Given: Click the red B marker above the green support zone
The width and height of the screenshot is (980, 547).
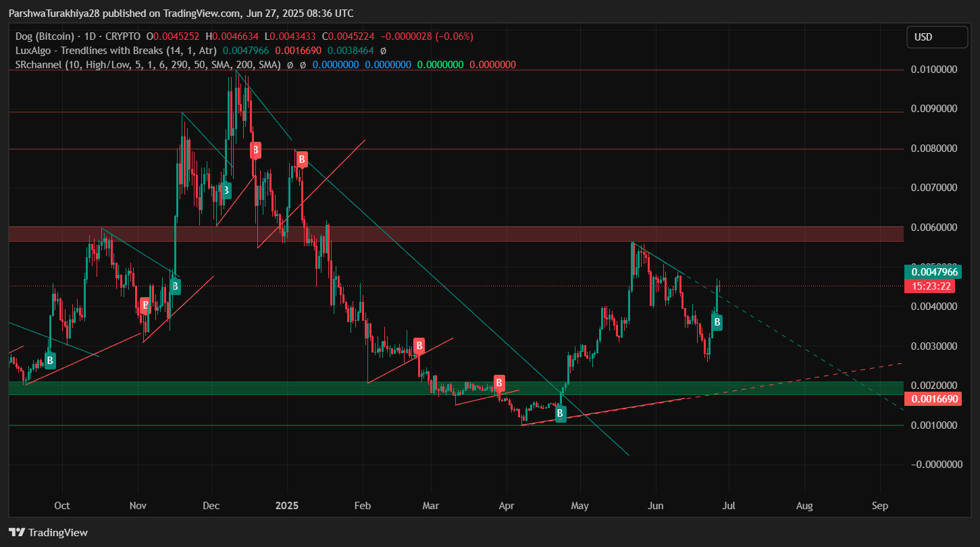Looking at the screenshot, I should (x=499, y=382).
